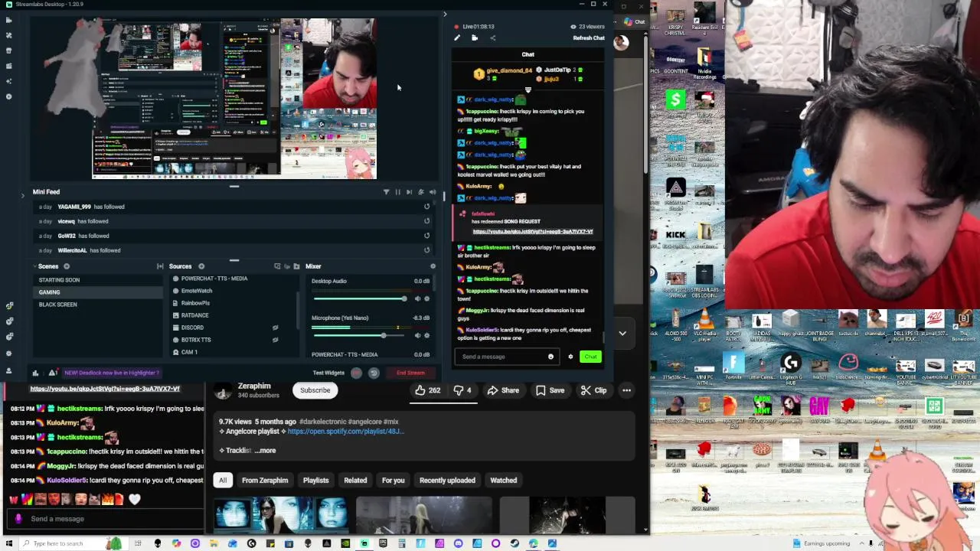Add a new source with plus icon

[201, 266]
